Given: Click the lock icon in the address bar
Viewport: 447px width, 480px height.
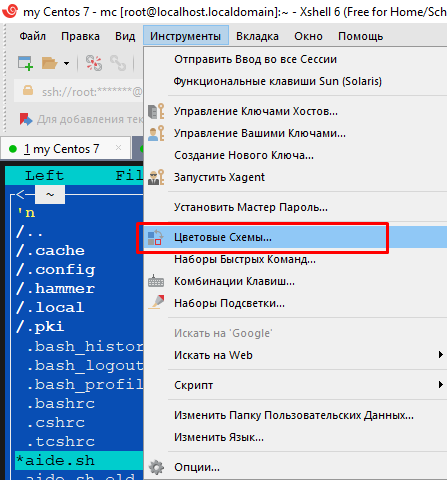Looking at the screenshot, I should tap(28, 90).
